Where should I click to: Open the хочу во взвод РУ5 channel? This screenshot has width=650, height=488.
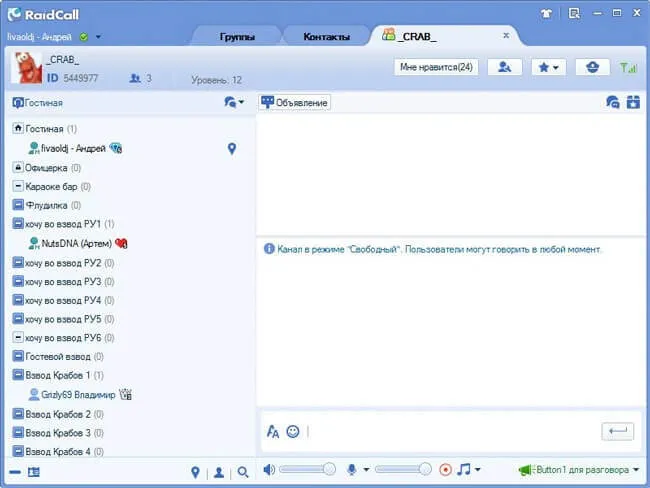click(63, 319)
